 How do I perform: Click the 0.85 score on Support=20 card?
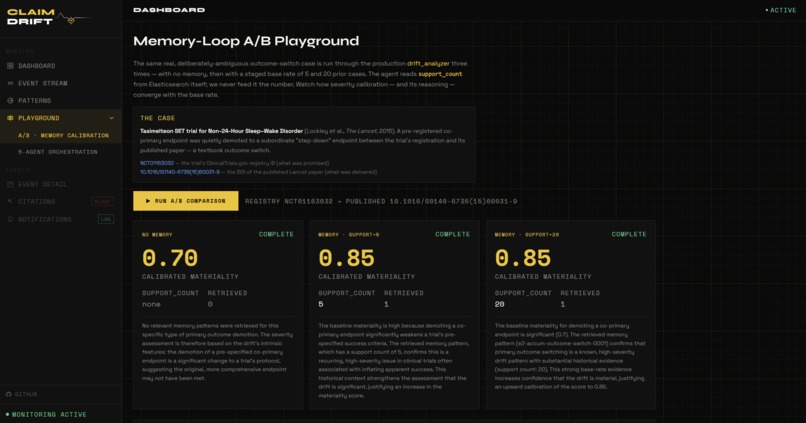click(x=523, y=258)
